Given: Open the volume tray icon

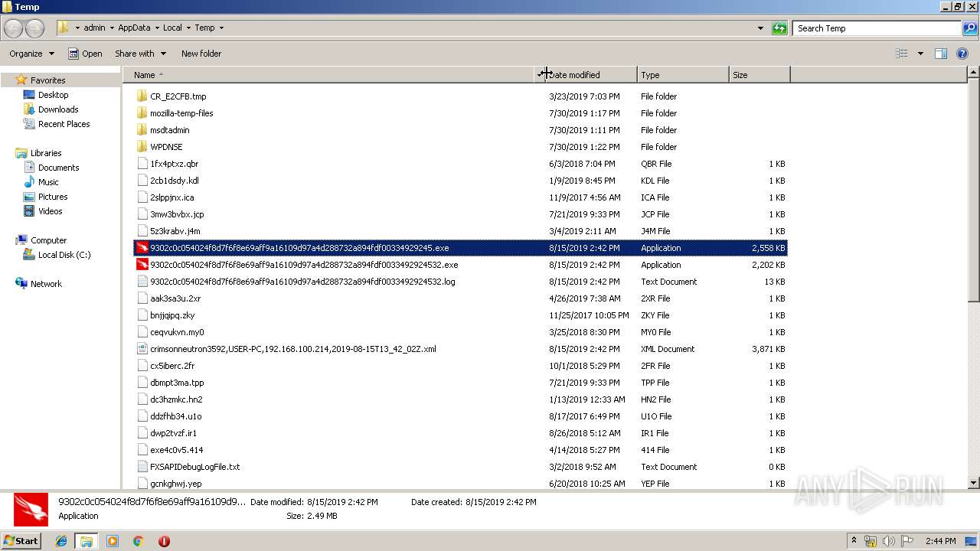Looking at the screenshot, I should pos(889,541).
